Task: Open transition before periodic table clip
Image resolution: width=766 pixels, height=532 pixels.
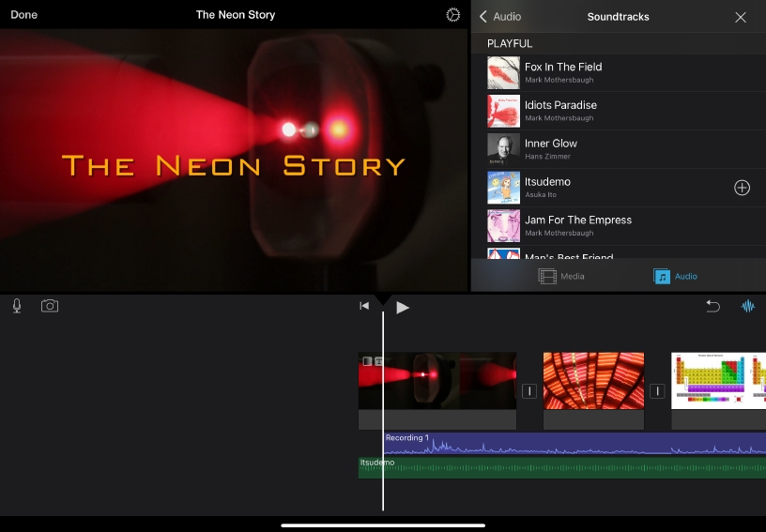Action: tap(657, 391)
